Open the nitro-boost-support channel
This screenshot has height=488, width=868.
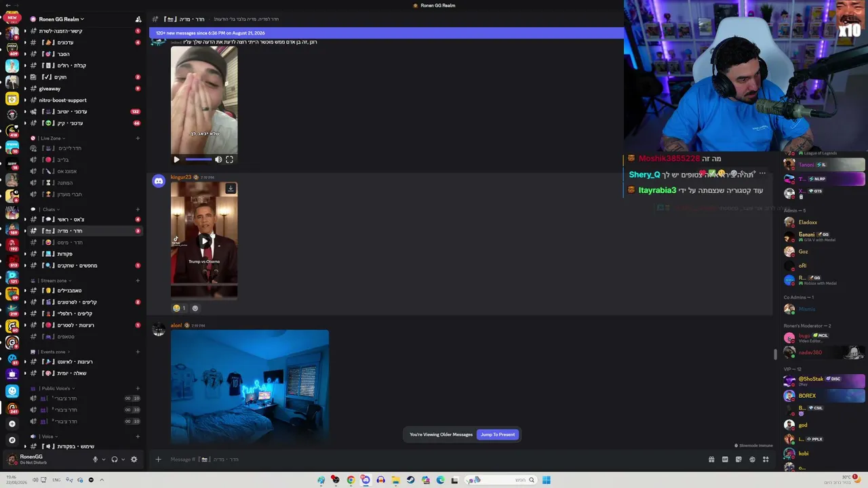click(62, 100)
